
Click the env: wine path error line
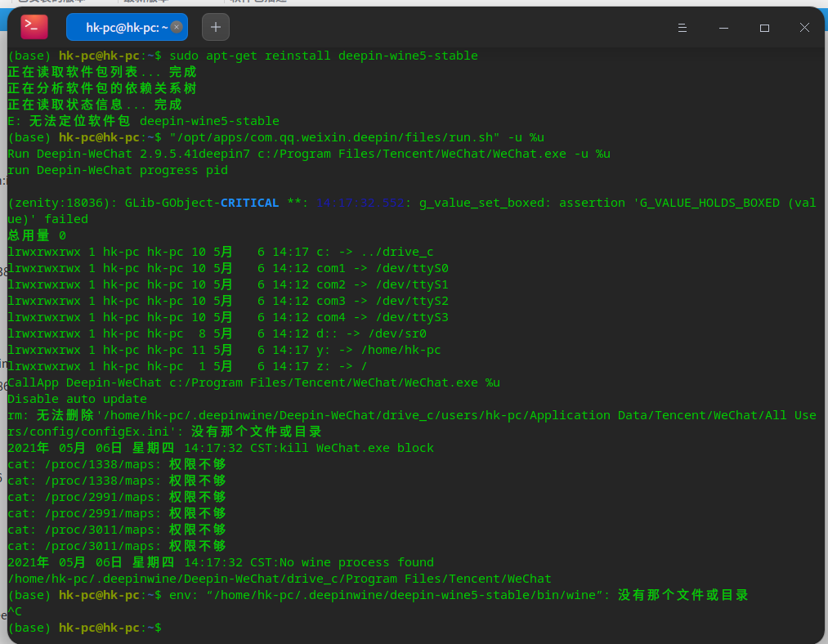coord(458,595)
